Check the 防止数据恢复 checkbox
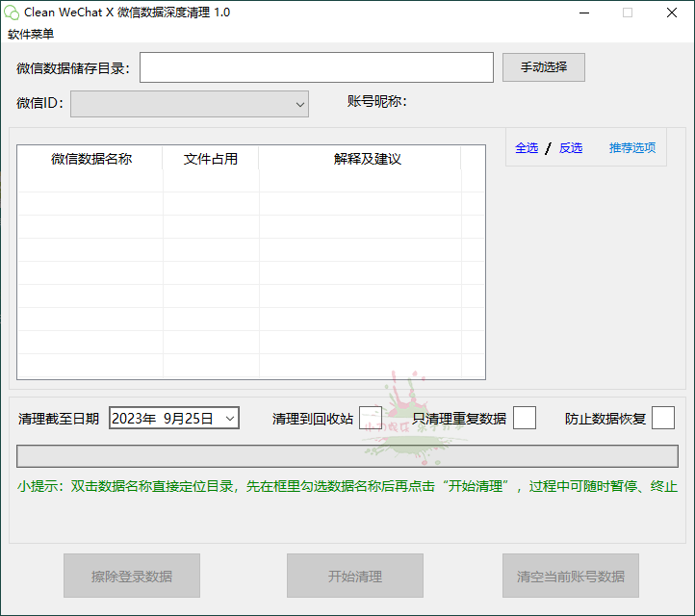 pyautogui.click(x=663, y=418)
